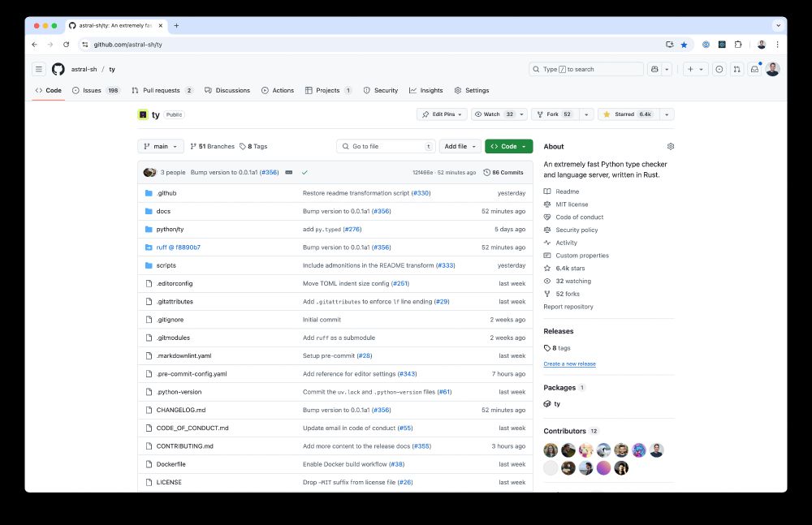
Task: Open the CONTRIBUTING.md file
Action: click(x=185, y=446)
